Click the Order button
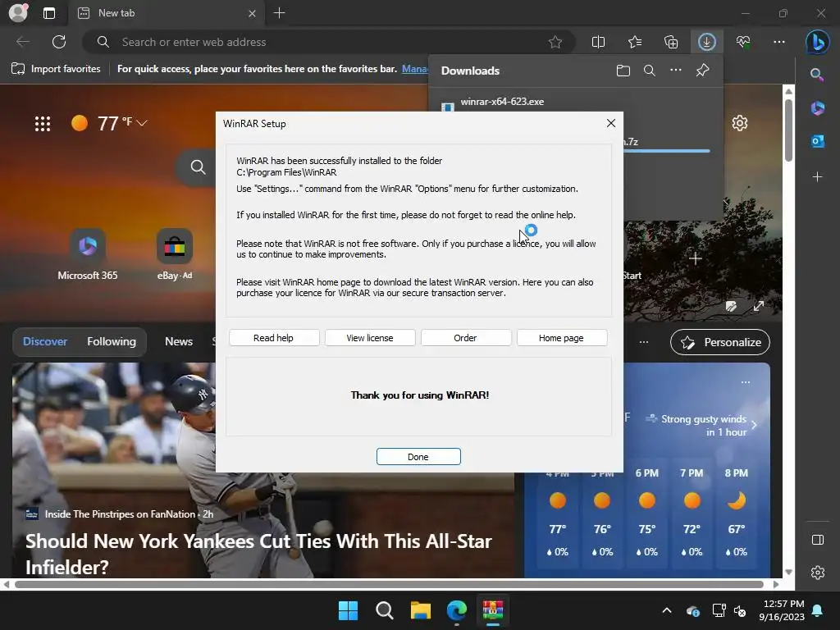840x630 pixels. pyautogui.click(x=465, y=337)
